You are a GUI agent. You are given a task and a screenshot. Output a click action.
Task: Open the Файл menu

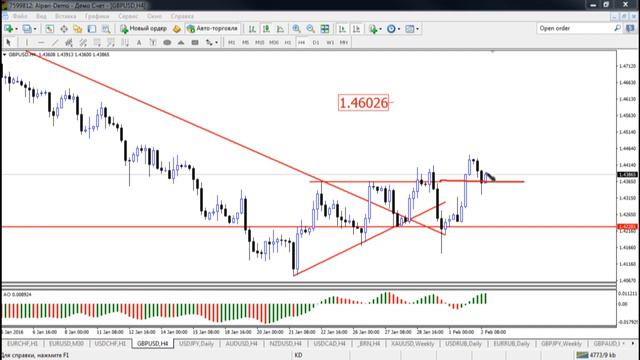click(20, 16)
